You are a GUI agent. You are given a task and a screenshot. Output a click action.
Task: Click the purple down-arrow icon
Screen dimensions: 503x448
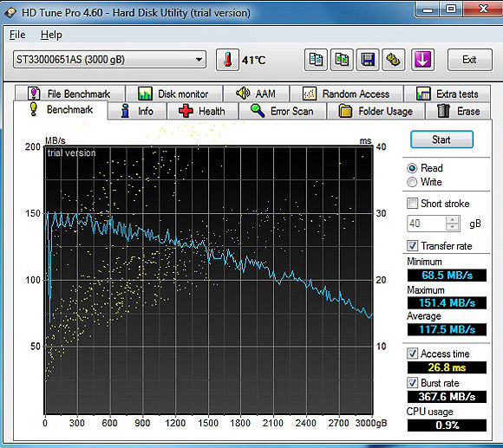(x=423, y=60)
